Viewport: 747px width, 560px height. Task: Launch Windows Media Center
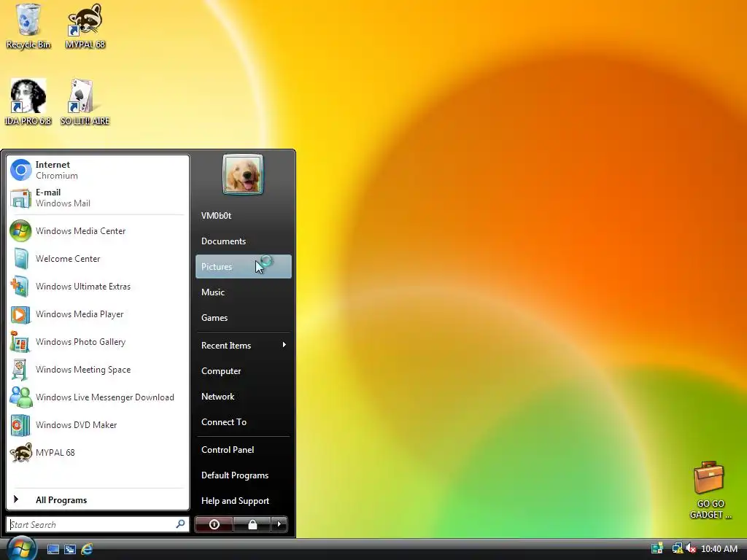pos(98,231)
